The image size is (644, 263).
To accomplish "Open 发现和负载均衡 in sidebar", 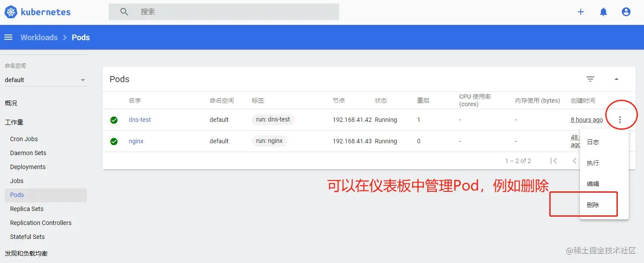I will pos(26,253).
